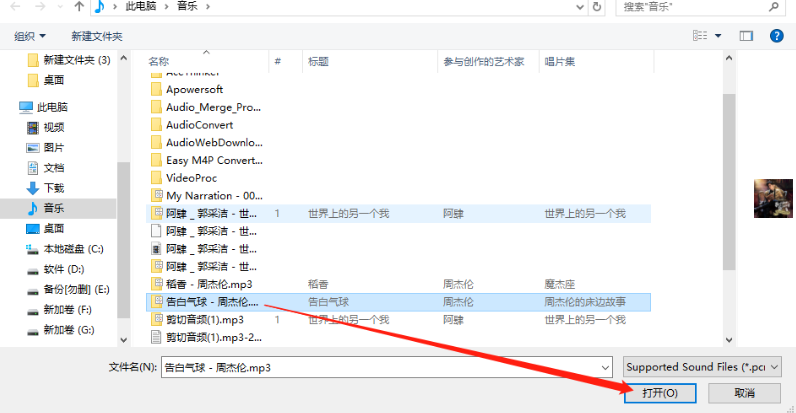Select 音乐 in the sidebar

[58, 208]
